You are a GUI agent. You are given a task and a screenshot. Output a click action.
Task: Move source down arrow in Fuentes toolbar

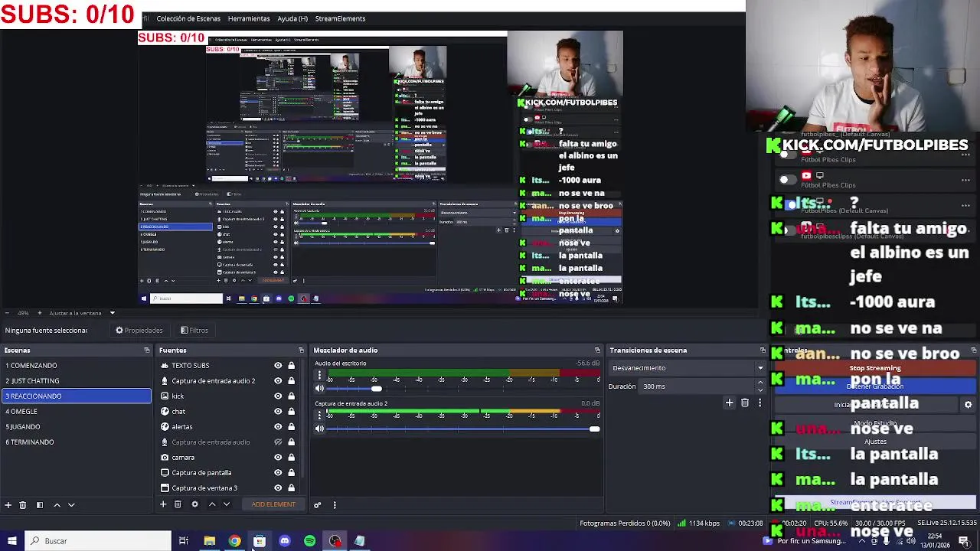[x=226, y=504]
